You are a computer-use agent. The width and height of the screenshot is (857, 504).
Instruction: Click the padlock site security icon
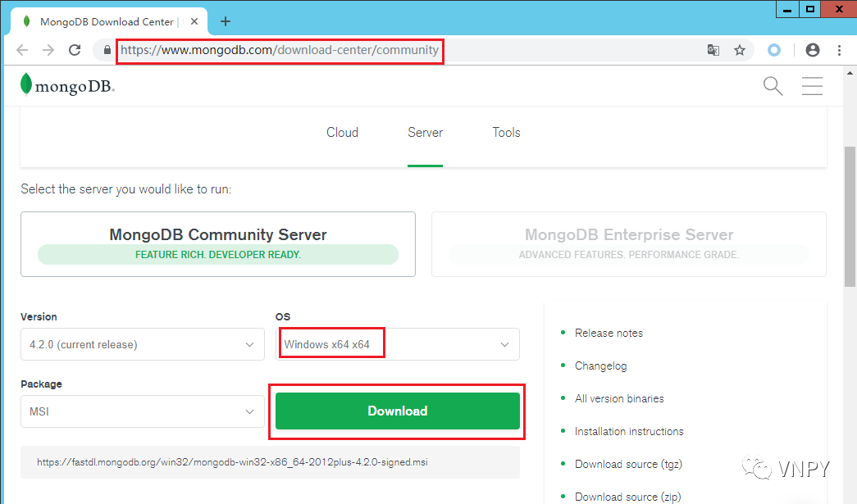(x=107, y=50)
